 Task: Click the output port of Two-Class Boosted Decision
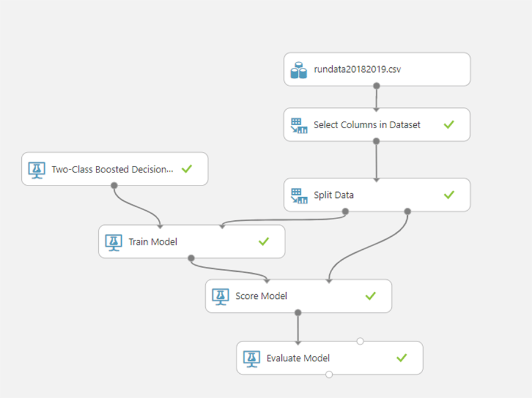[114, 185]
